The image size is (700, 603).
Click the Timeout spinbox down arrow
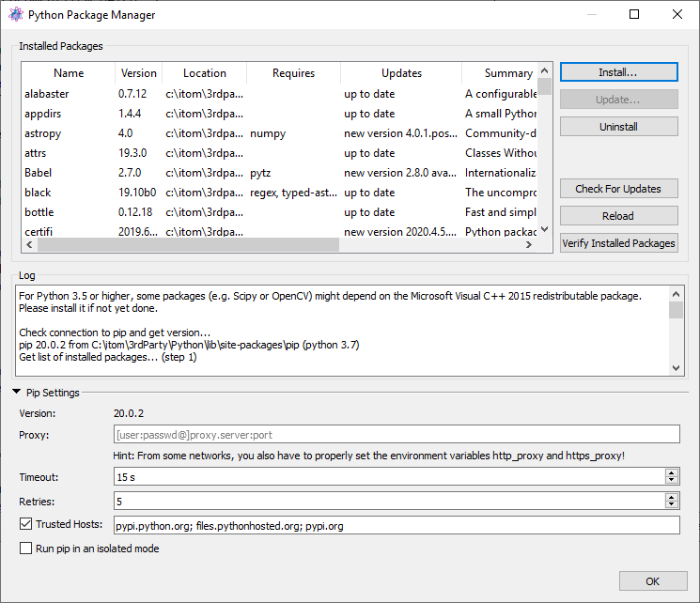(x=671, y=480)
